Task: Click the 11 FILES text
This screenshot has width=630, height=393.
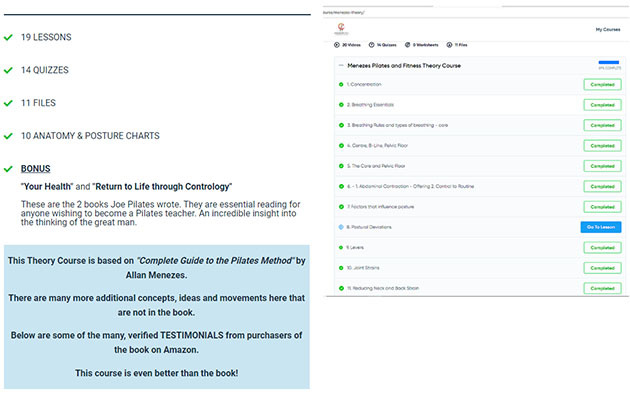Action: (38, 103)
